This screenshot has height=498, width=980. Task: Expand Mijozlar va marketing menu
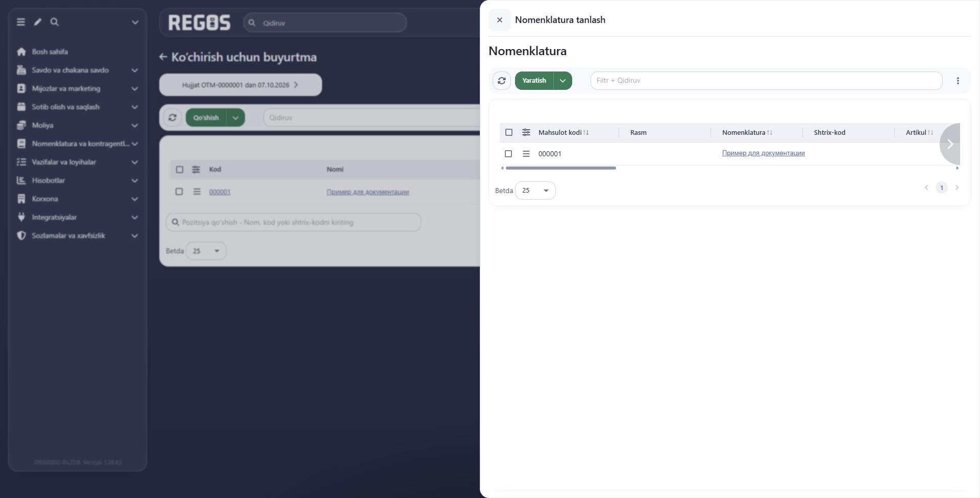pos(77,88)
